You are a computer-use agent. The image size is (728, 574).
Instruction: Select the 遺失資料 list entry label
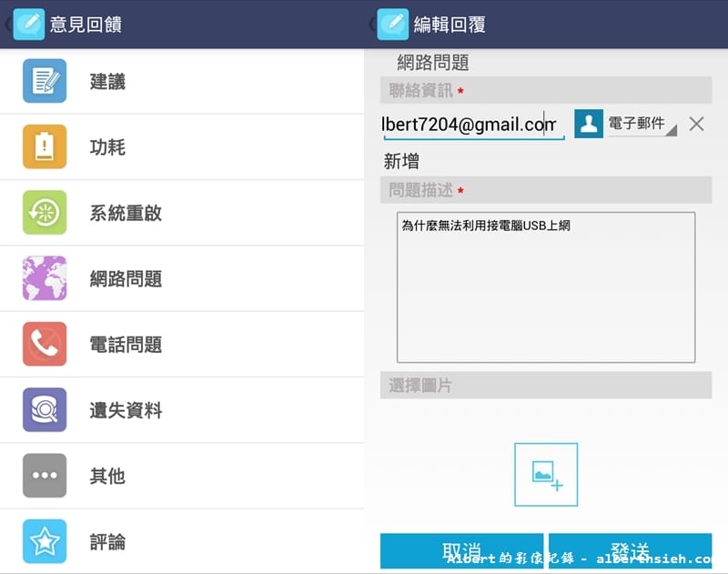(x=126, y=410)
